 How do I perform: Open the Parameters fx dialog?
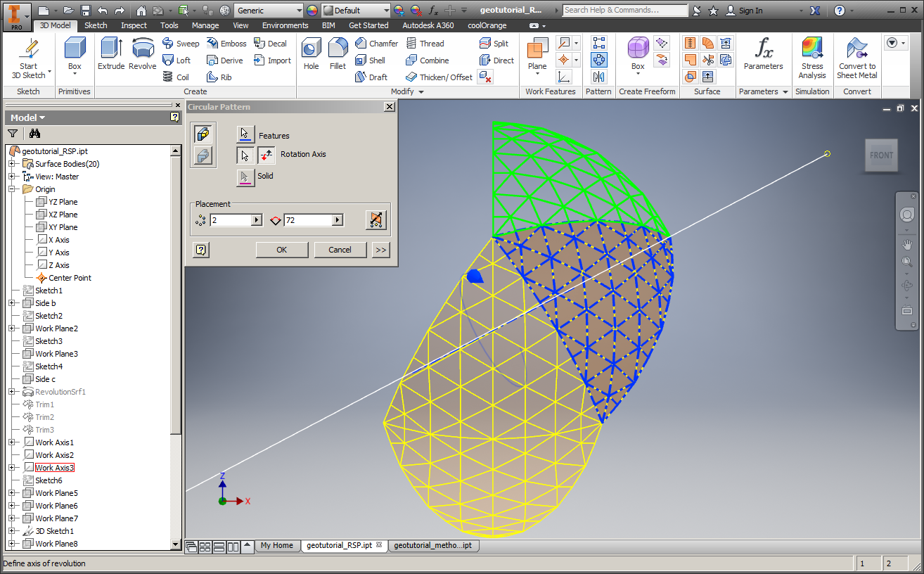click(764, 54)
